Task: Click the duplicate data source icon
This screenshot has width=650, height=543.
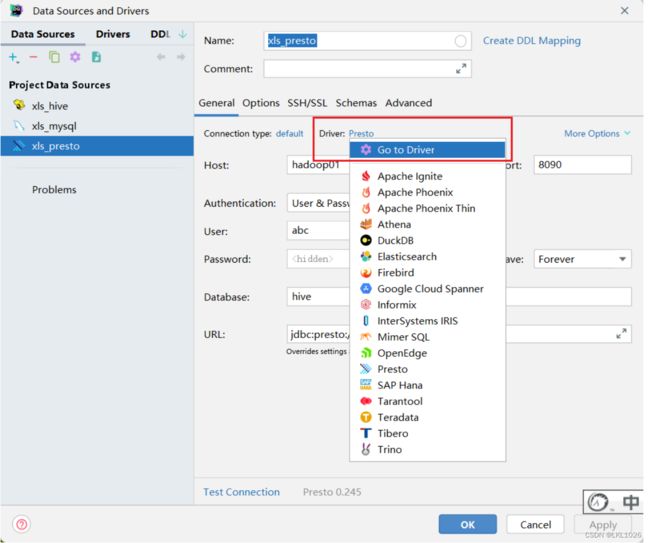Action: click(54, 58)
